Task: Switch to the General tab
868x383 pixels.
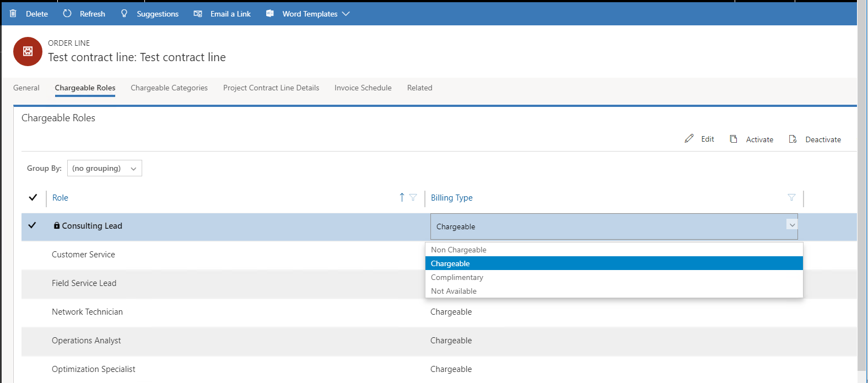Action: click(x=26, y=88)
